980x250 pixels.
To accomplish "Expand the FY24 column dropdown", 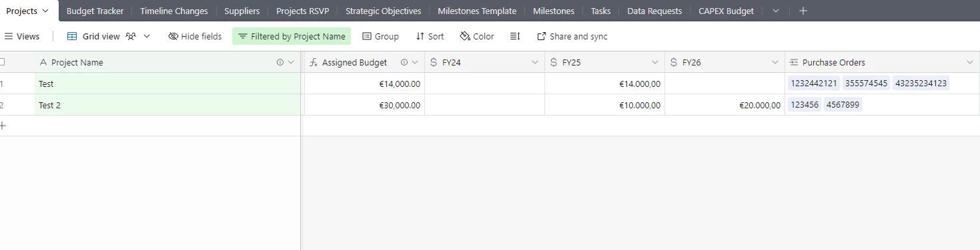I will 534,62.
